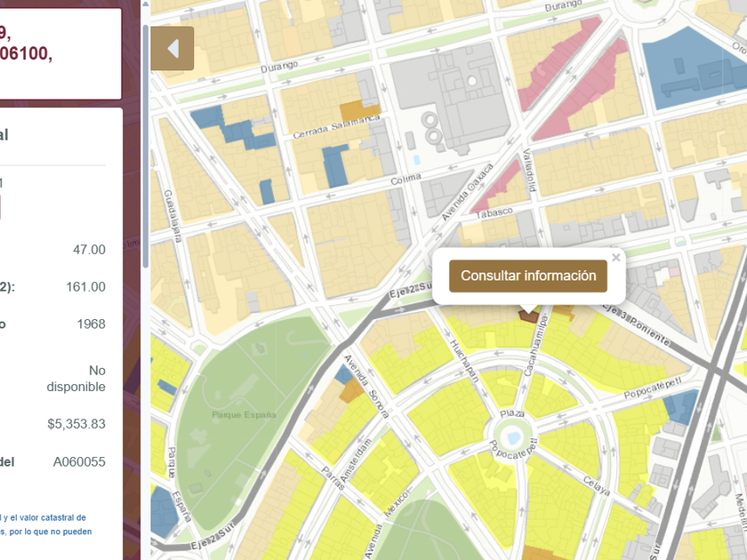The image size is (747, 560).
Task: Select the brown highlighted parcel under the popup
Action: pos(528,314)
